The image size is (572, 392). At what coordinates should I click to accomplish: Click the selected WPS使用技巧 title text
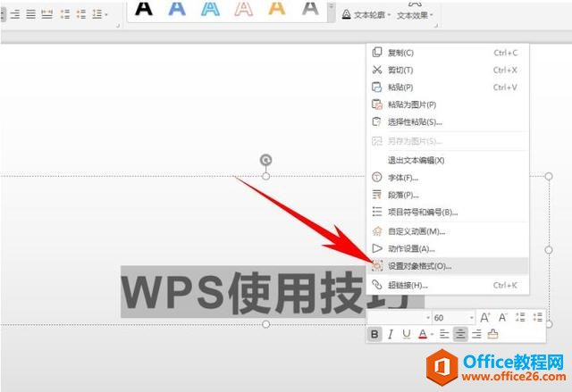click(x=243, y=292)
